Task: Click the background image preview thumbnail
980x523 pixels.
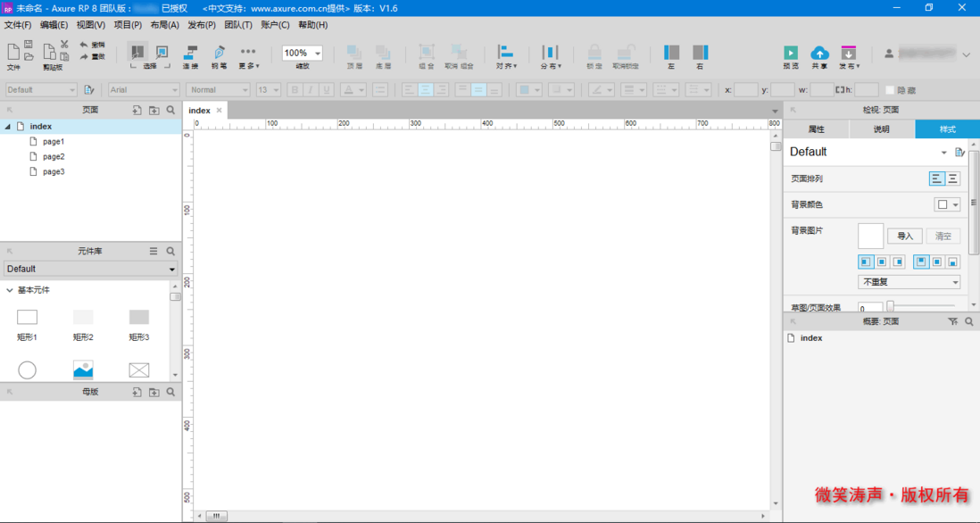Action: pyautogui.click(x=870, y=237)
